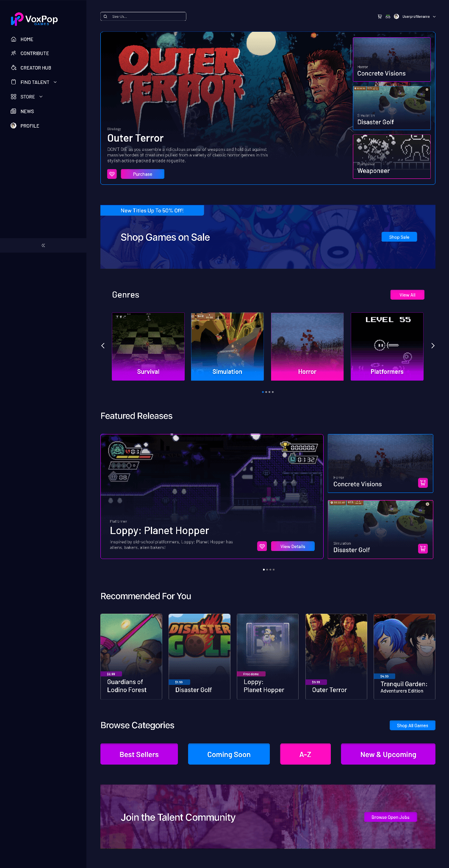Open the Contribute menu item
Screen dimensions: 449x868
pos(35,53)
